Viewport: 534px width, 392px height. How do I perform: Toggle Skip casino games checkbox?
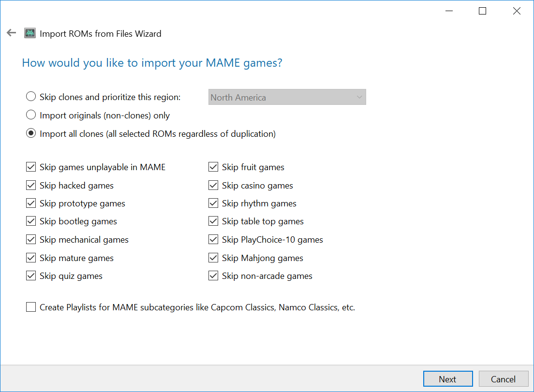(x=213, y=185)
